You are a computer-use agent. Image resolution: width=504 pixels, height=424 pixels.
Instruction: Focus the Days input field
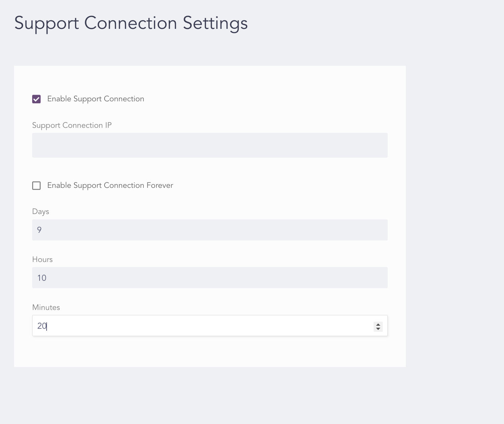pyautogui.click(x=210, y=230)
